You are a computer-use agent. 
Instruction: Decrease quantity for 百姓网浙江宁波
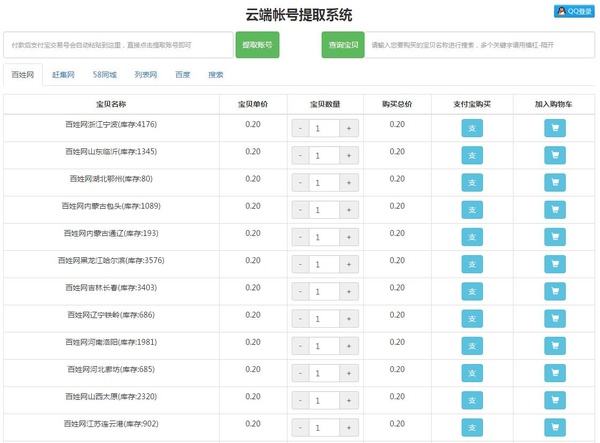pyautogui.click(x=300, y=128)
